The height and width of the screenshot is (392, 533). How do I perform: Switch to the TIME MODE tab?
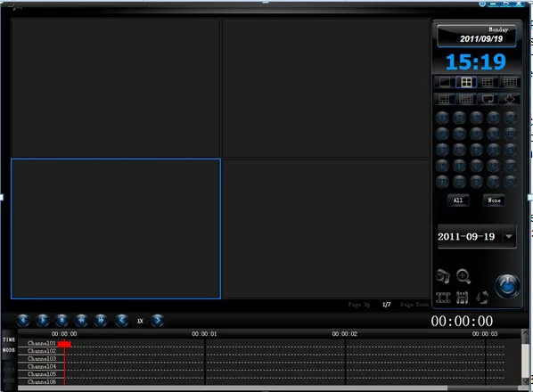point(9,345)
